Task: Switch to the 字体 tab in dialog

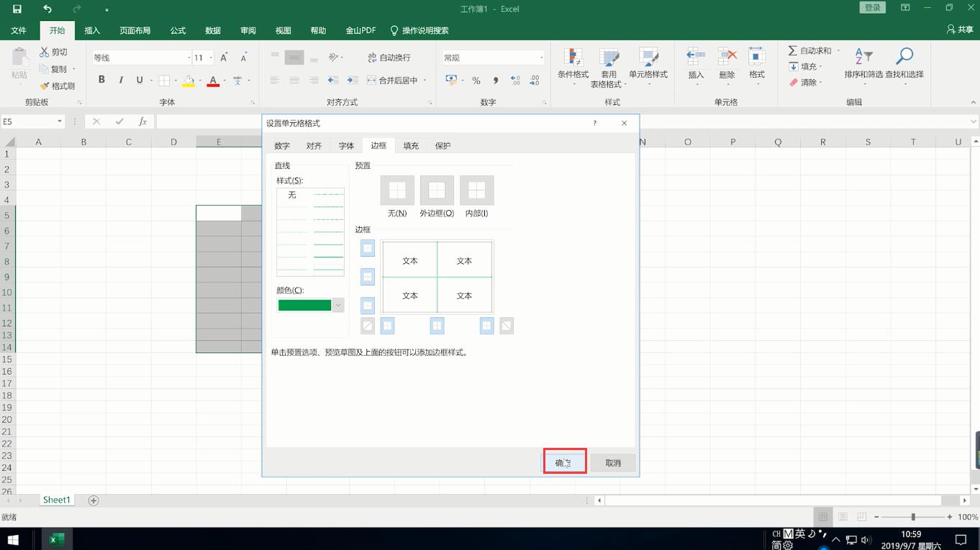Action: (x=346, y=146)
